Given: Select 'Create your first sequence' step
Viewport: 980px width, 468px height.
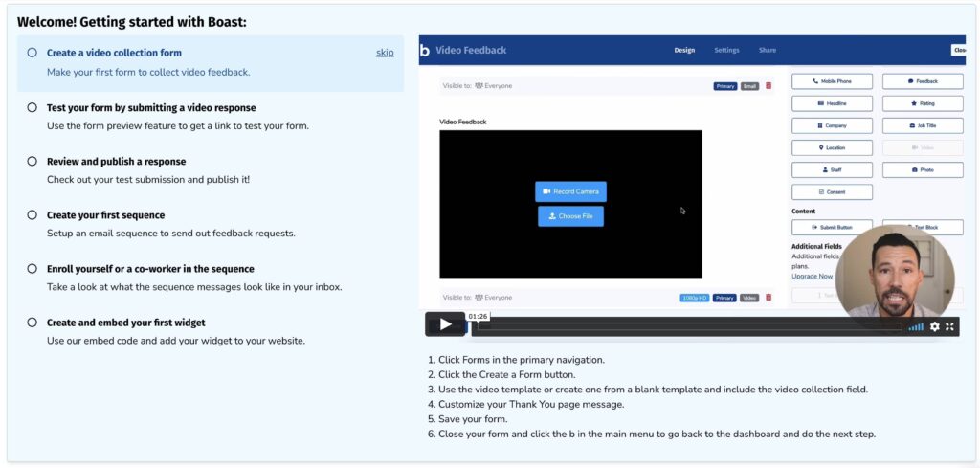Looking at the screenshot, I should pos(105,215).
